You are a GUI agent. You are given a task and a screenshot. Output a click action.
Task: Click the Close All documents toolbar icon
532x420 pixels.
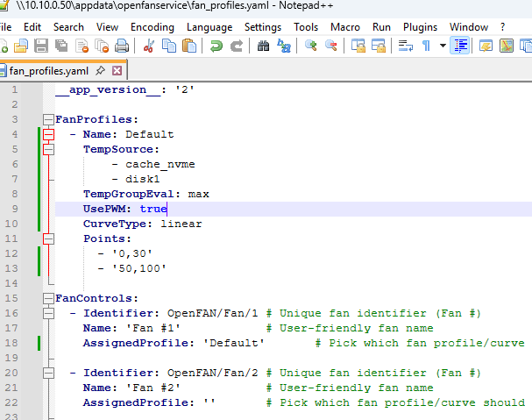(x=102, y=46)
